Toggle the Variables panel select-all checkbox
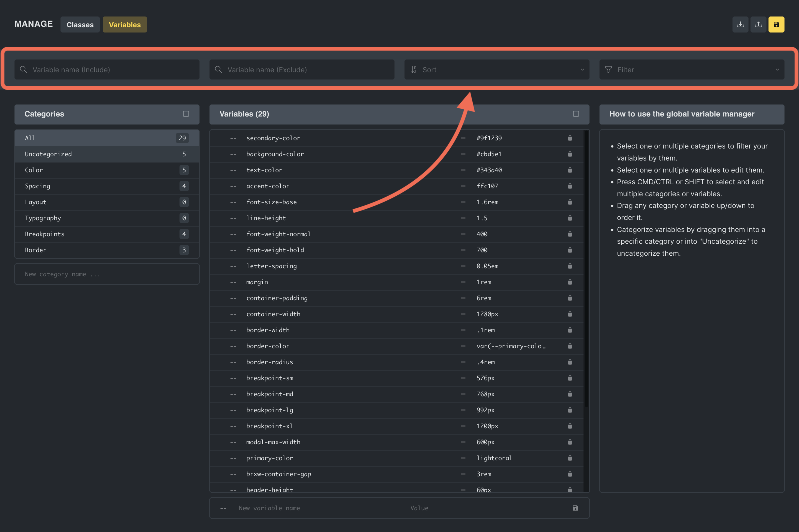The width and height of the screenshot is (799, 532). click(x=576, y=114)
